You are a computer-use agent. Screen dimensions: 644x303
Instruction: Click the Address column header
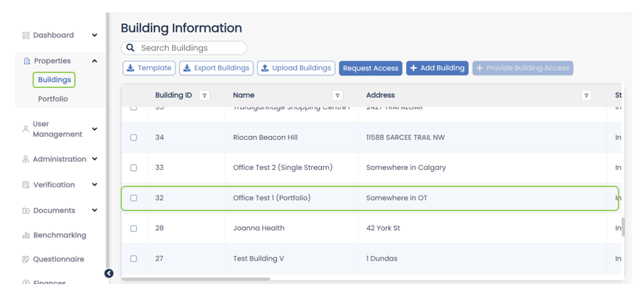click(380, 95)
